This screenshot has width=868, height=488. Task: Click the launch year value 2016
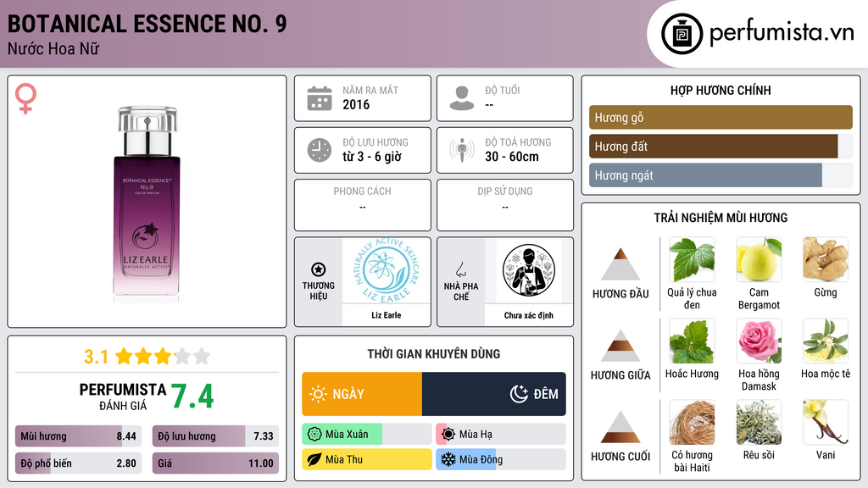pos(356,104)
